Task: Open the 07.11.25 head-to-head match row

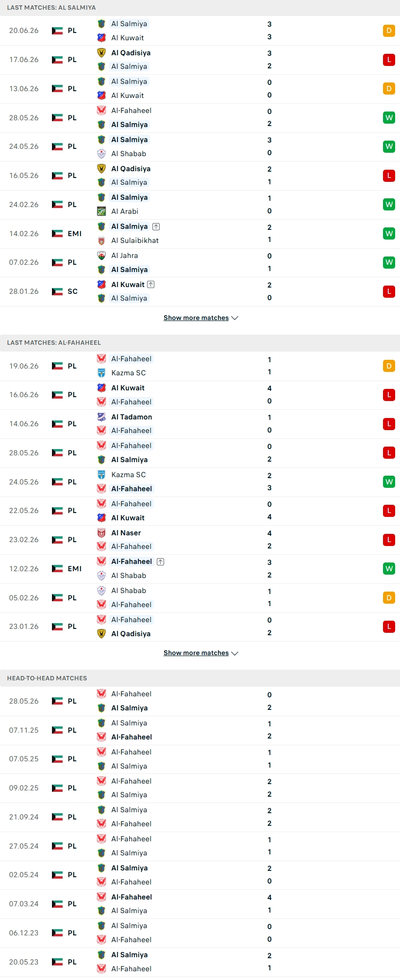Action: coord(200,730)
